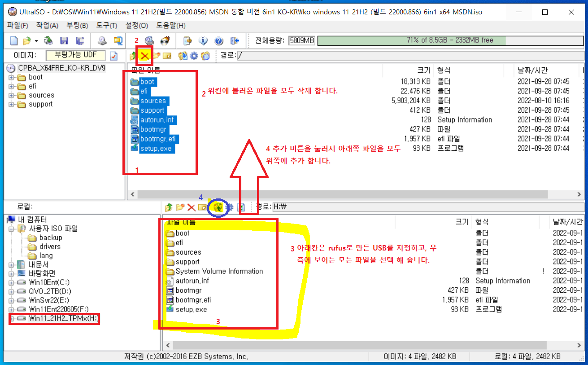Open the 도움말(H) menu
The width and height of the screenshot is (588, 365).
170,26
